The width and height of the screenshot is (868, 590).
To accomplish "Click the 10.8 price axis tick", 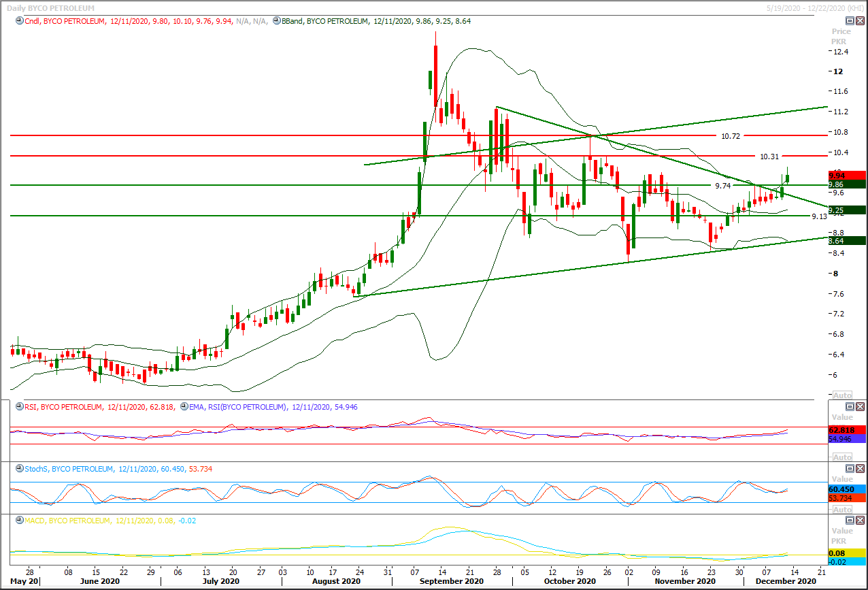I will pyautogui.click(x=840, y=132).
